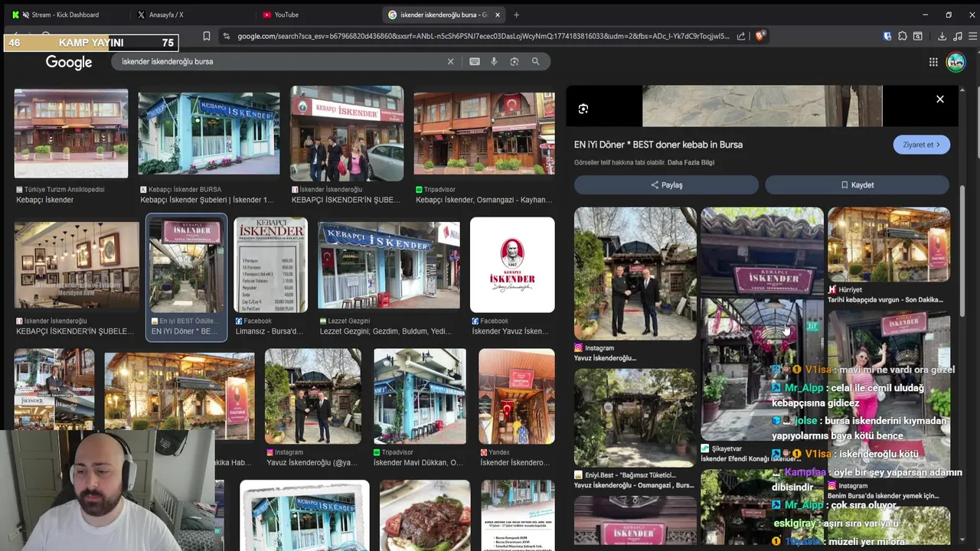The width and height of the screenshot is (980, 551).
Task: Click Paylaş share button
Action: coord(666,184)
